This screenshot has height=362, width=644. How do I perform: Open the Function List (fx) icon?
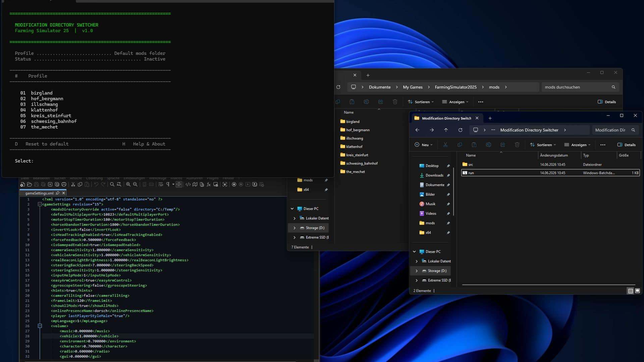click(209, 184)
